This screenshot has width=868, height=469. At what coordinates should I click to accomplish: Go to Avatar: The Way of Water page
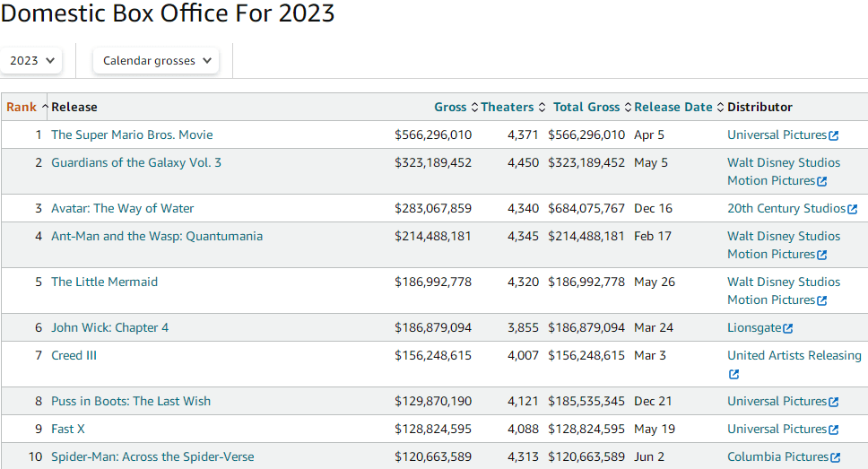(x=122, y=209)
